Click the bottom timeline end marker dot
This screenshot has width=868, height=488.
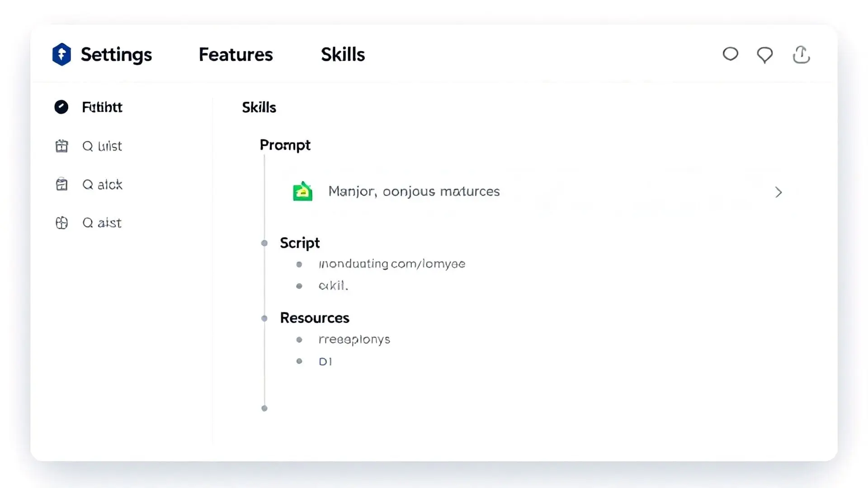(x=264, y=408)
